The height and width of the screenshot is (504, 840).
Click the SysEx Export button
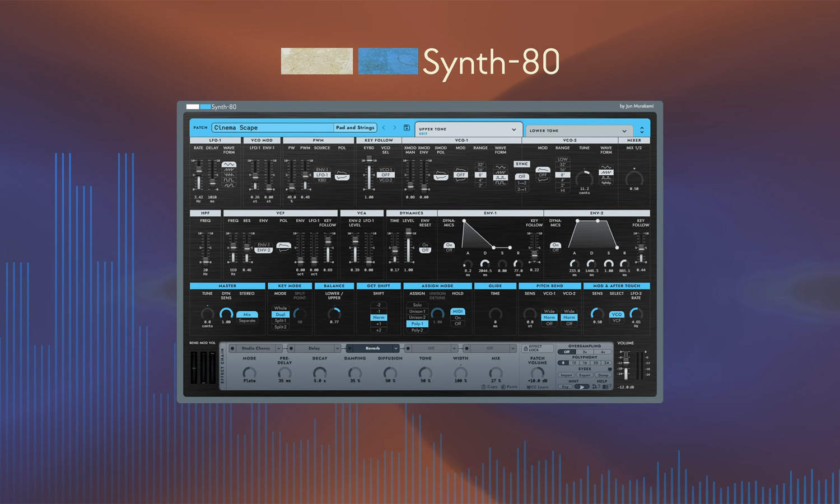pos(585,375)
